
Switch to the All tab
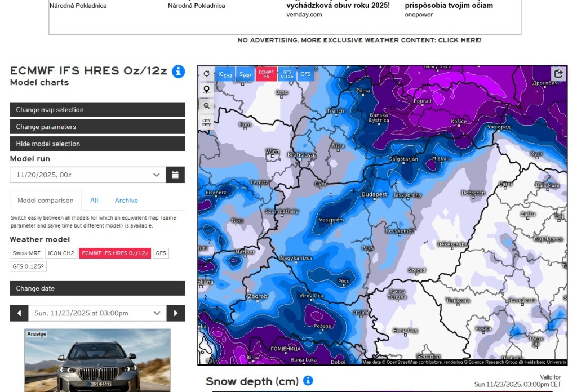(94, 201)
